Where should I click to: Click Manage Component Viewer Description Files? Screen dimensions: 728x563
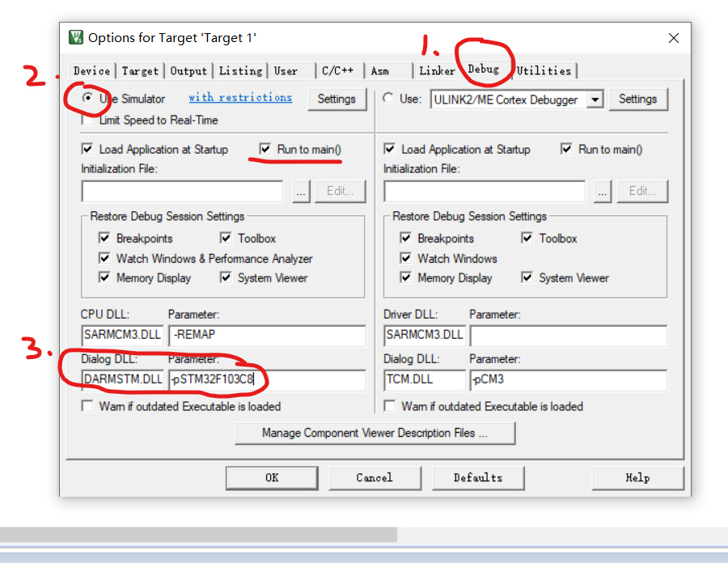(375, 433)
